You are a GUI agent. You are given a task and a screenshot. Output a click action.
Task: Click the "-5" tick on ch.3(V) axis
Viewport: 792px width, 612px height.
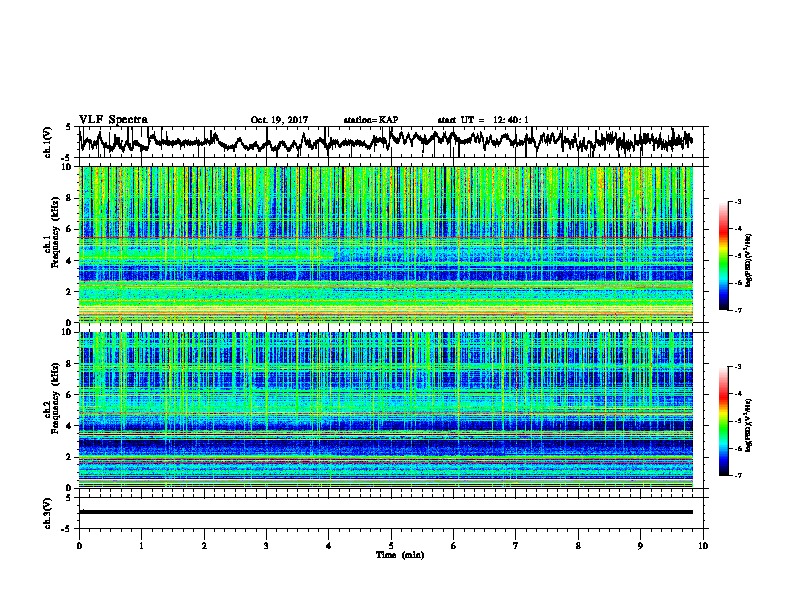[68, 529]
